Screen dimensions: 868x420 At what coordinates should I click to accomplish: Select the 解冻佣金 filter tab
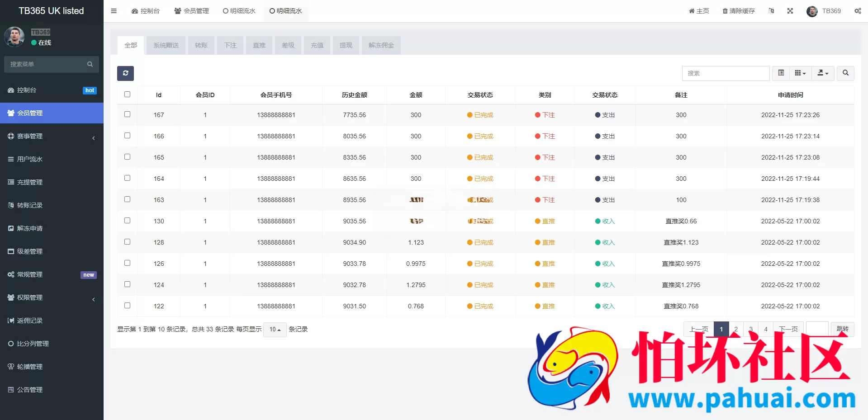point(381,45)
